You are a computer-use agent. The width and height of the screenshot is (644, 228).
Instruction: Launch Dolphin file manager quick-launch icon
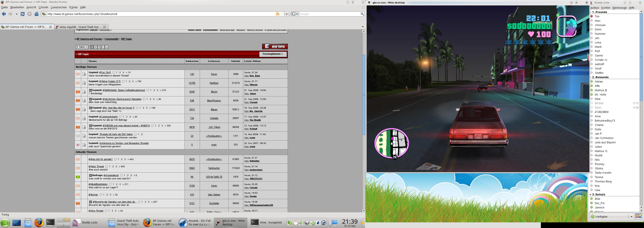click(28, 223)
